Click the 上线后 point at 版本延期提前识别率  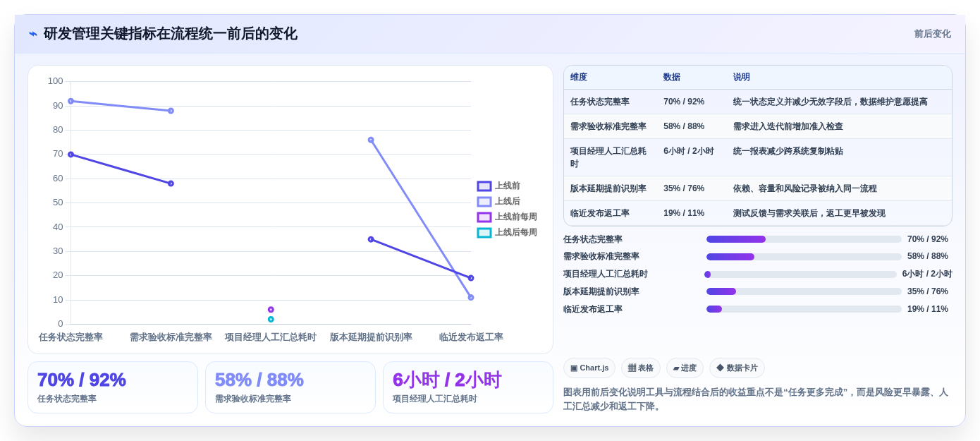(x=371, y=140)
